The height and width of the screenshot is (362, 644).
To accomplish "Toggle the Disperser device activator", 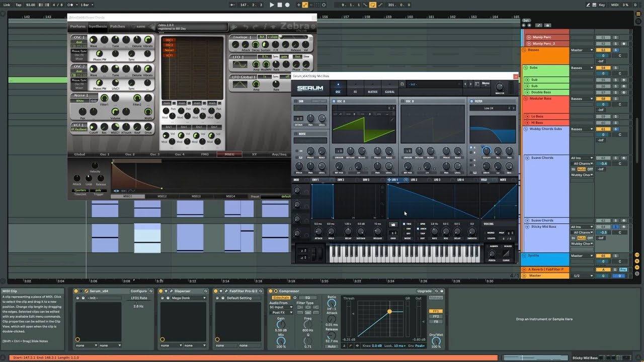I will click(161, 291).
